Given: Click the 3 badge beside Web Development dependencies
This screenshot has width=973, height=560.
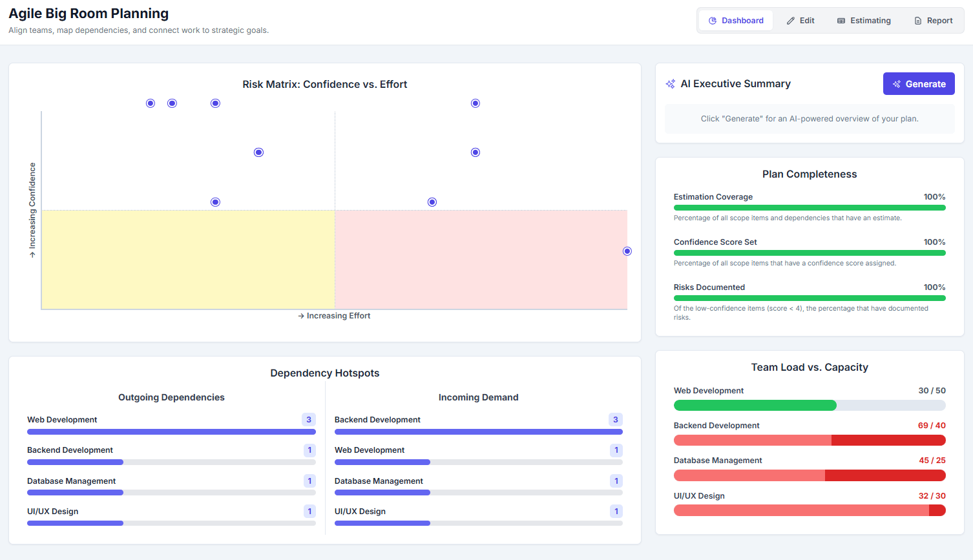Looking at the screenshot, I should pyautogui.click(x=309, y=419).
